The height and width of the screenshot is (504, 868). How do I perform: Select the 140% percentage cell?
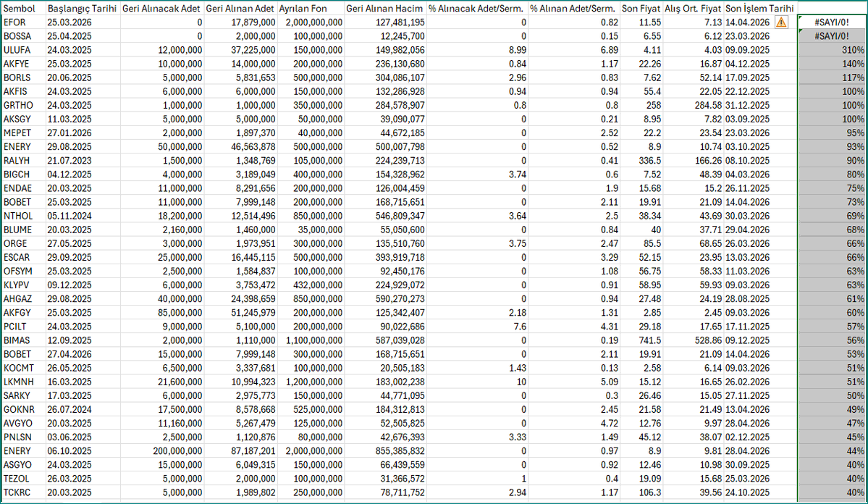(832, 64)
